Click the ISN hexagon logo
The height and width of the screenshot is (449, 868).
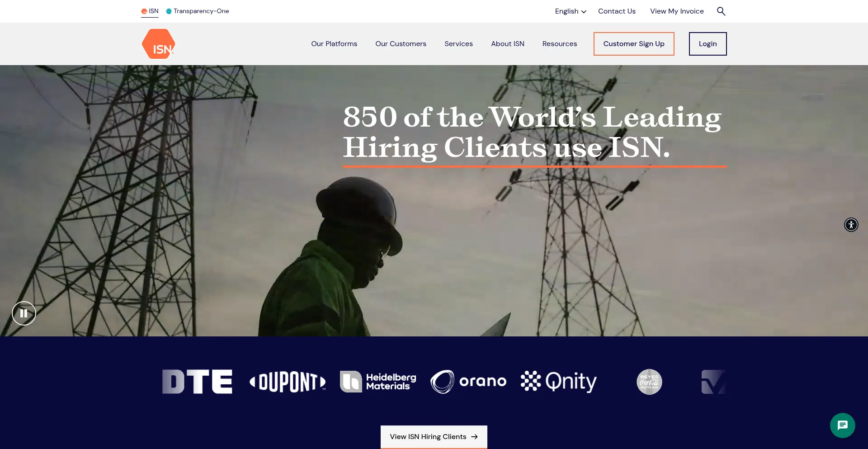coord(158,44)
